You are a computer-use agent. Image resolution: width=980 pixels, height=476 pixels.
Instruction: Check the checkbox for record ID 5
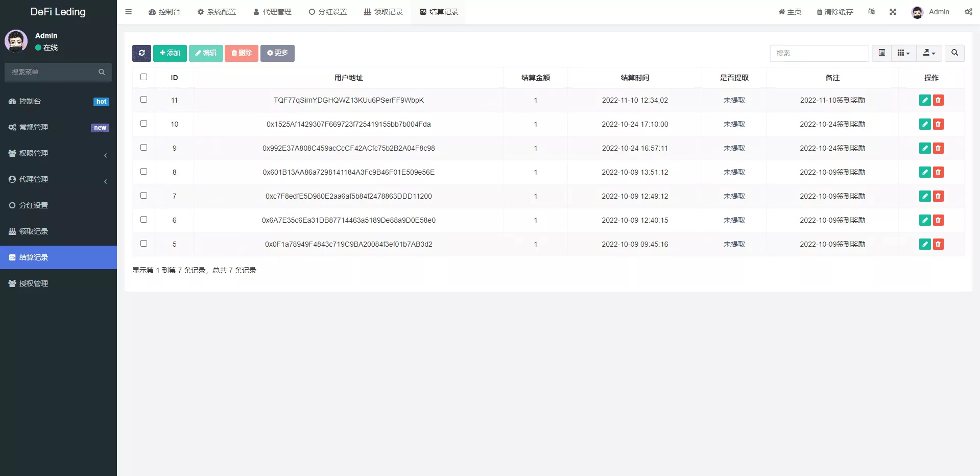(x=144, y=244)
